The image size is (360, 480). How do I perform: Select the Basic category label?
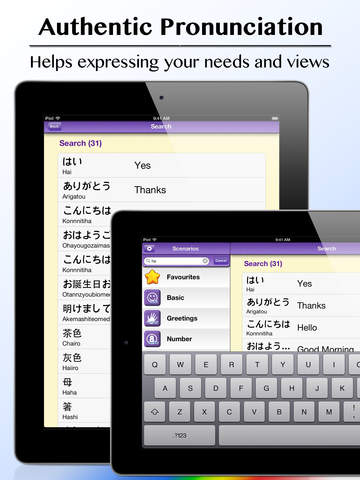[175, 298]
